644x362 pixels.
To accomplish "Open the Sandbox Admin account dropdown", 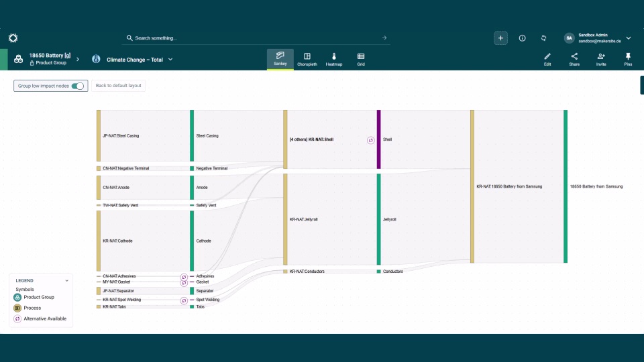I will tap(628, 38).
